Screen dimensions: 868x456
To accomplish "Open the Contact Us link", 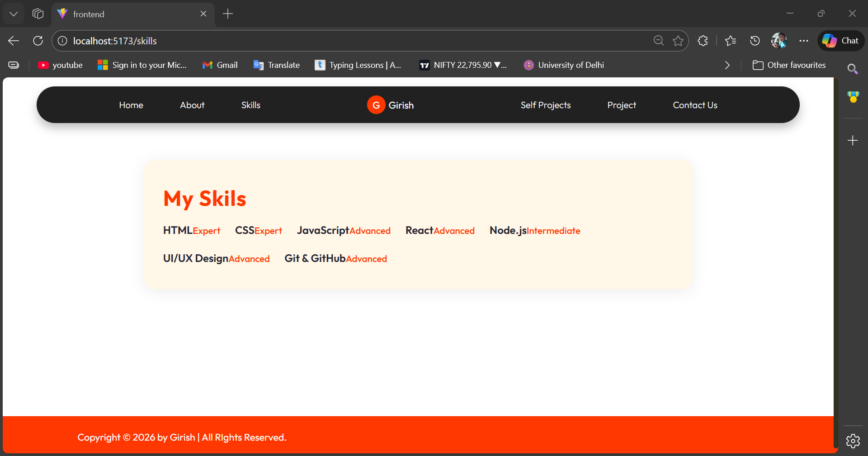I will point(695,105).
